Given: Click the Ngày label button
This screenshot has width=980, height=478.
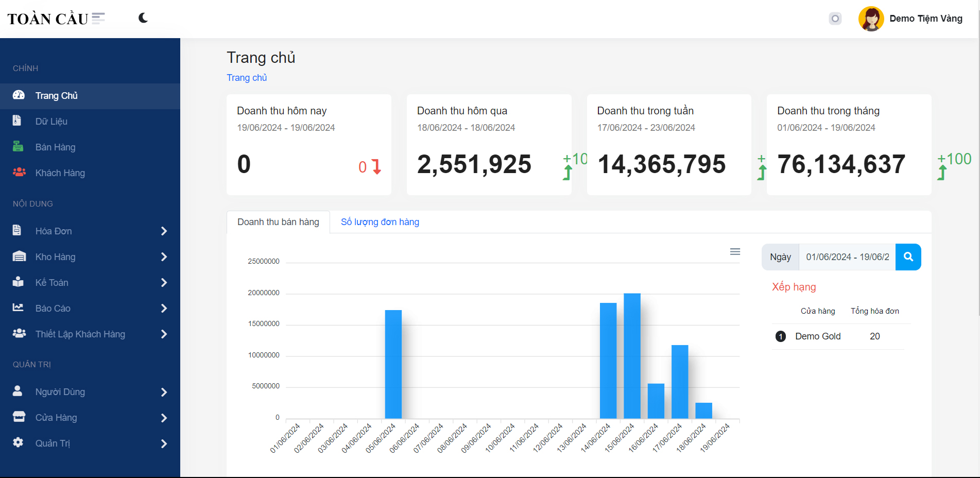Looking at the screenshot, I should pos(780,257).
